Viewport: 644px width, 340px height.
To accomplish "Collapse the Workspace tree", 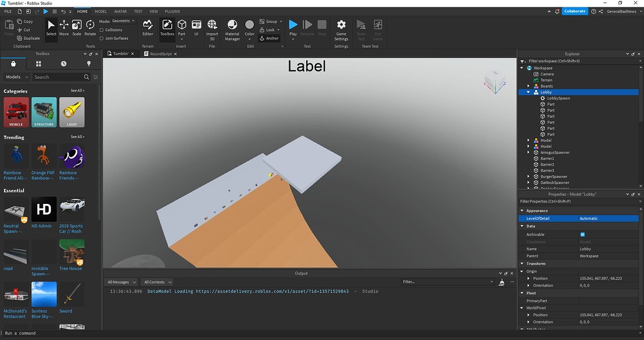I will click(x=522, y=68).
